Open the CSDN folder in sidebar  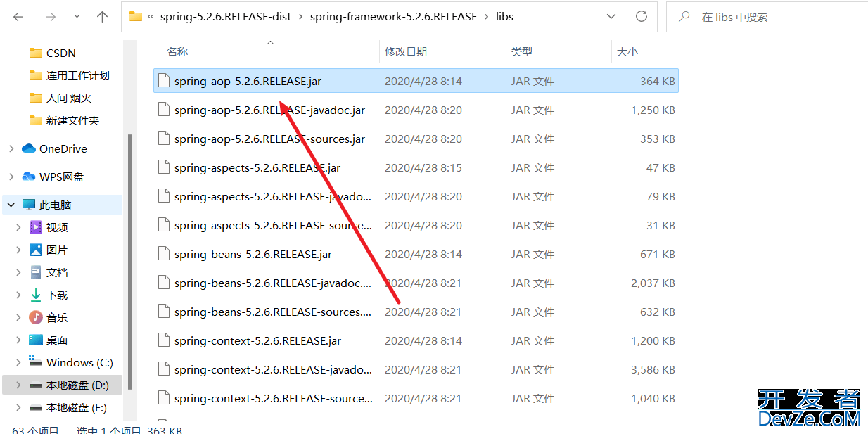point(61,53)
